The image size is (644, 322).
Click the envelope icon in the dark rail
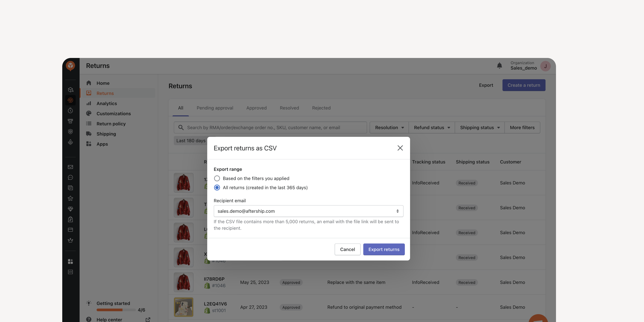pyautogui.click(x=70, y=167)
